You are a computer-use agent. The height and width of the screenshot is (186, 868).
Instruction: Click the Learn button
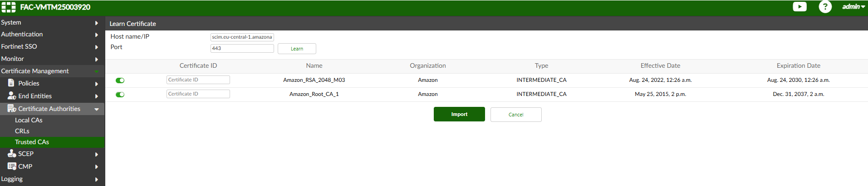pyautogui.click(x=297, y=49)
